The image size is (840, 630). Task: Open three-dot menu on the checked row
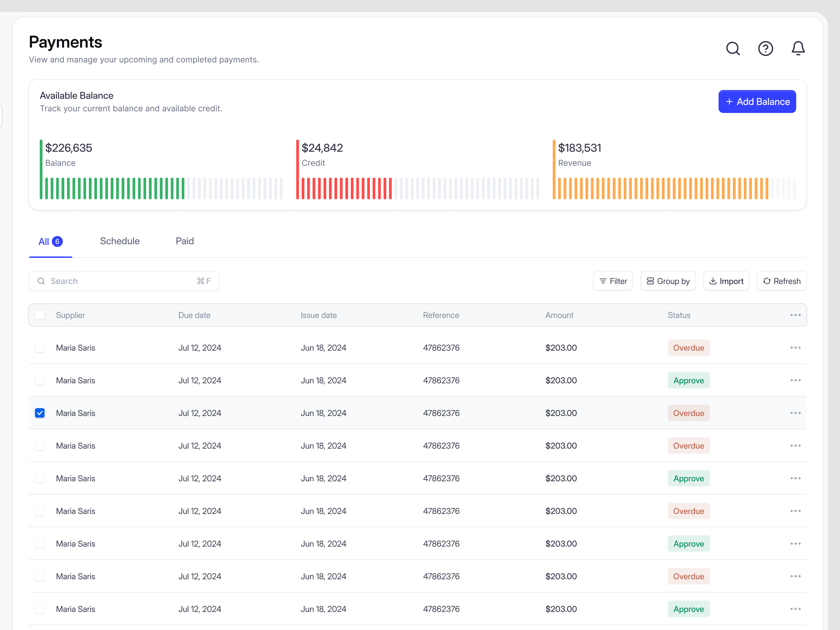(795, 413)
